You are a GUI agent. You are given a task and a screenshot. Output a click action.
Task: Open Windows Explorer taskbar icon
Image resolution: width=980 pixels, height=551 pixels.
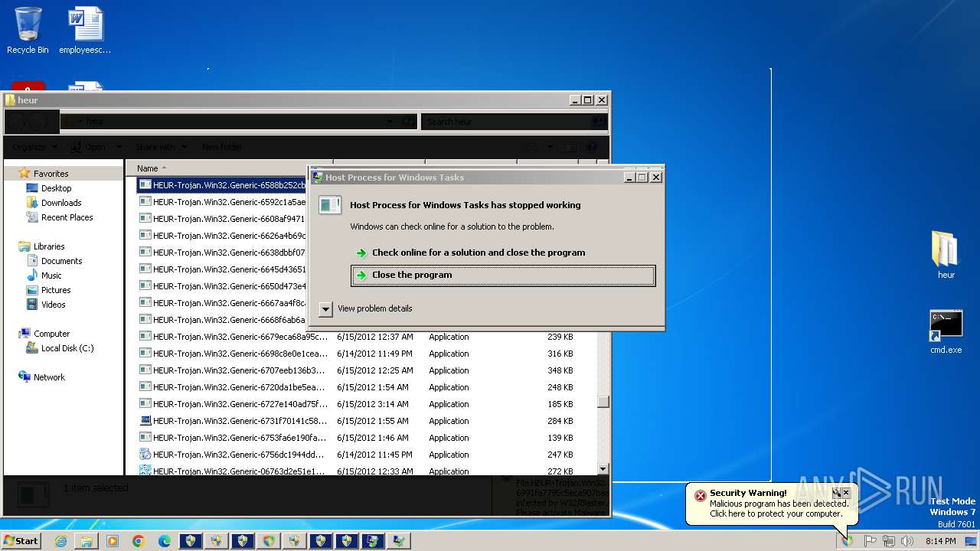pyautogui.click(x=87, y=541)
